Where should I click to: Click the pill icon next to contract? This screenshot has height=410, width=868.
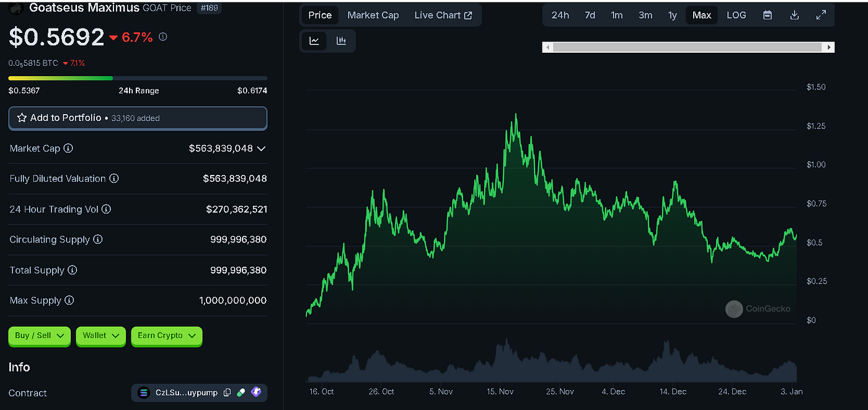241,393
